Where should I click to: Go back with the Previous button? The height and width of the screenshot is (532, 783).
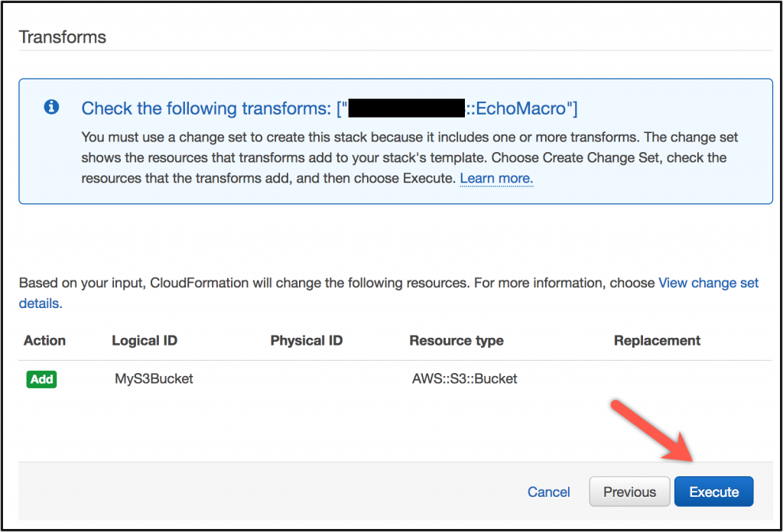629,491
